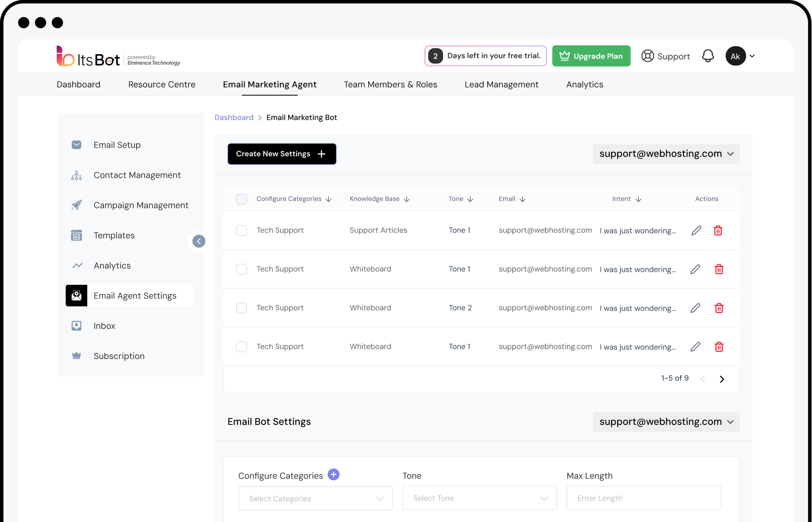Viewport: 812px width, 522px height.
Task: Open the Resource Centre tab
Action: point(162,85)
